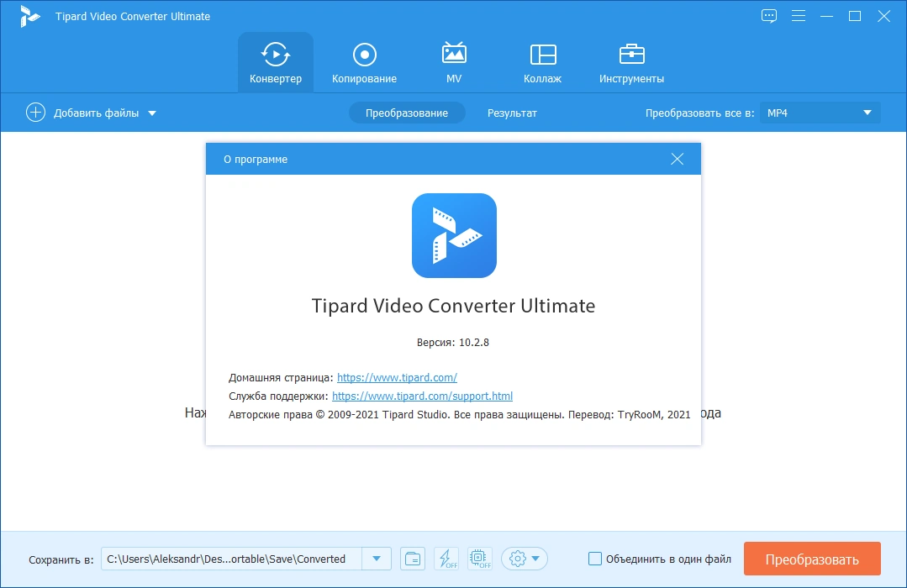The width and height of the screenshot is (907, 588).
Task: Click the orange Преобразовать button
Action: [812, 559]
